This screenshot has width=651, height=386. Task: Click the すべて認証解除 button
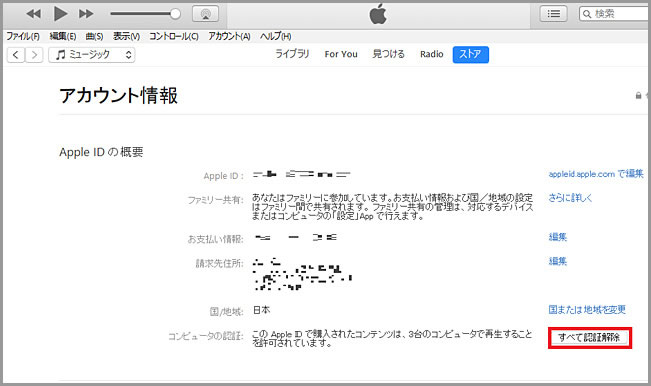tap(590, 338)
